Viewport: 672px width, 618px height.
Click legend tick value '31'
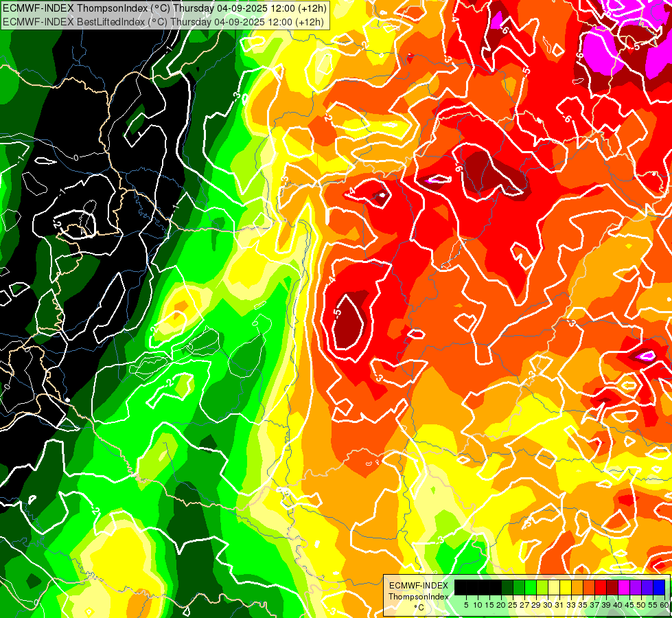tap(559, 605)
